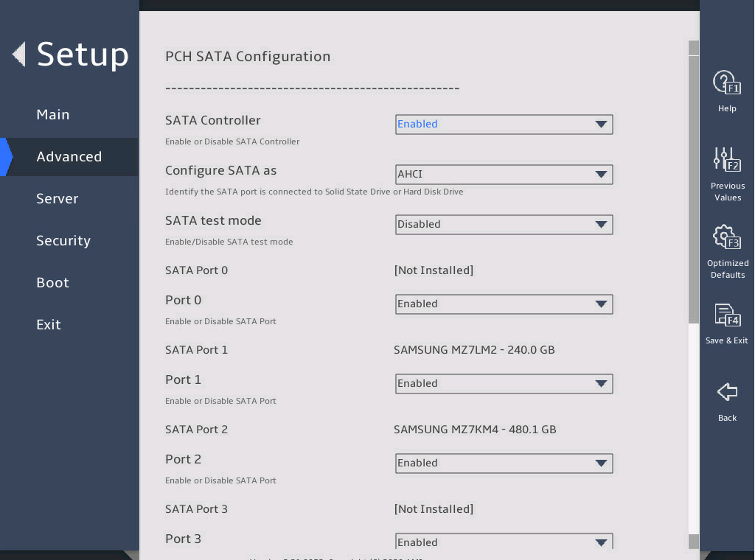Open the SATA test mode dropdown
The image size is (755, 560).
(504, 225)
